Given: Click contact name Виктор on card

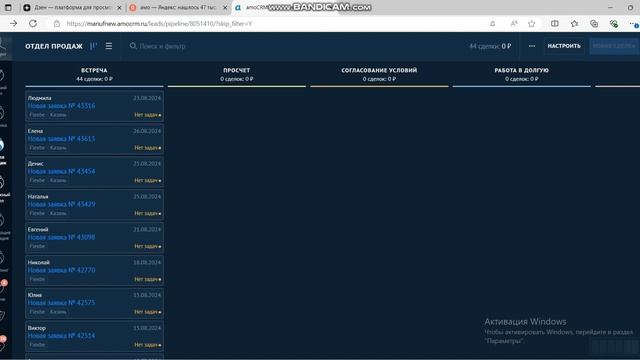Looking at the screenshot, I should click(37, 328).
